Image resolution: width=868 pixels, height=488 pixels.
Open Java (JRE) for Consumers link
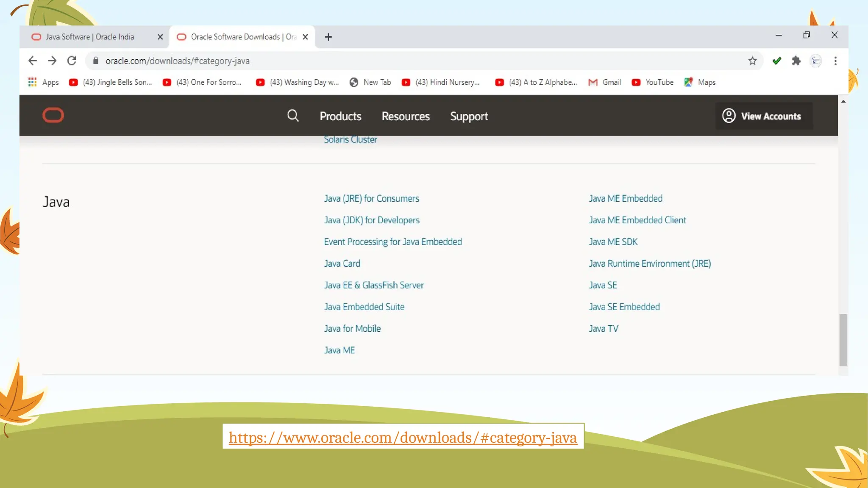(371, 198)
